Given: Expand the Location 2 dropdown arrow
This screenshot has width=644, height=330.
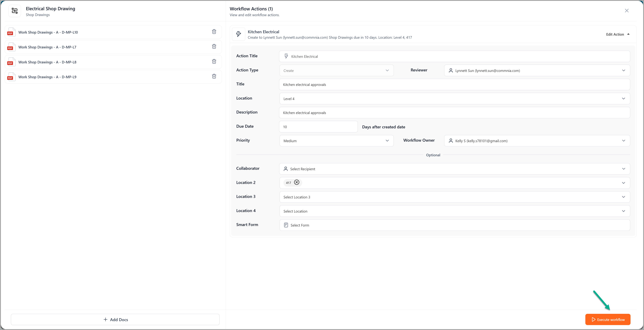Looking at the screenshot, I should tap(623, 183).
